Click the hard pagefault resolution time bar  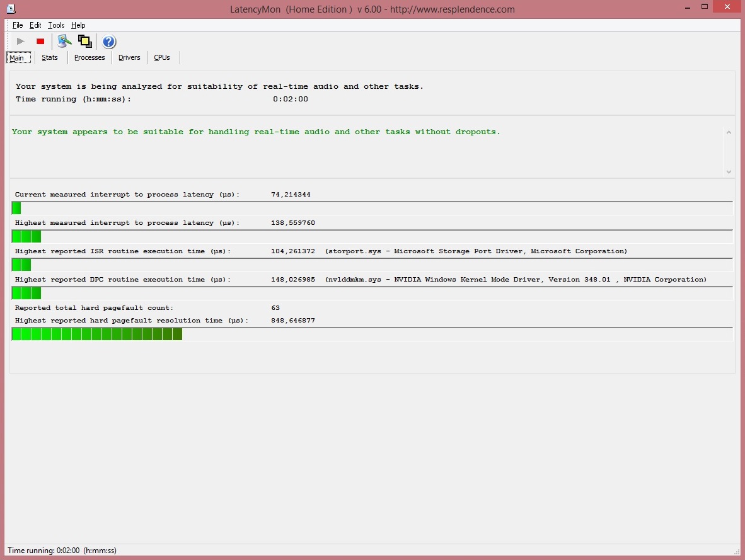372,334
